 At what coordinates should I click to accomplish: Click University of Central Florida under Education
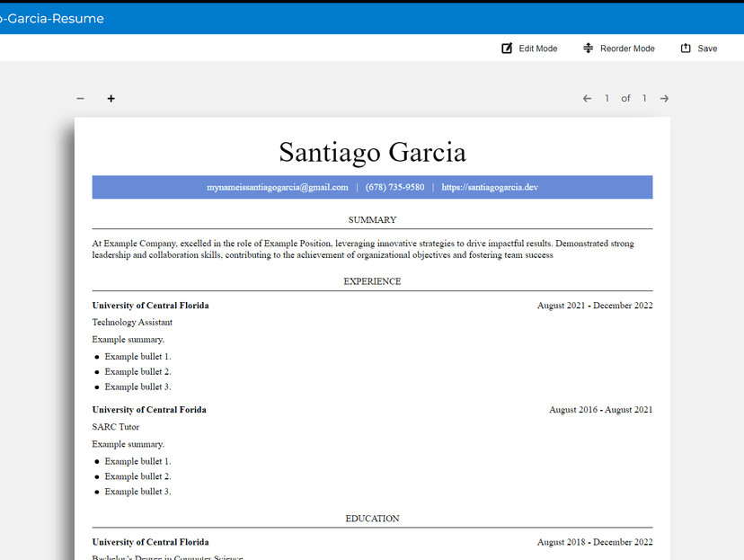click(150, 542)
